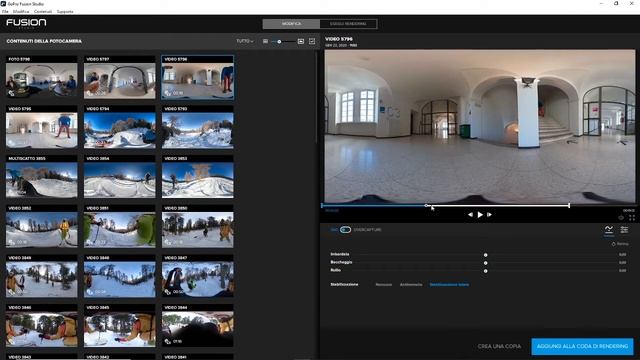Click the Reimposta reset button

point(620,244)
